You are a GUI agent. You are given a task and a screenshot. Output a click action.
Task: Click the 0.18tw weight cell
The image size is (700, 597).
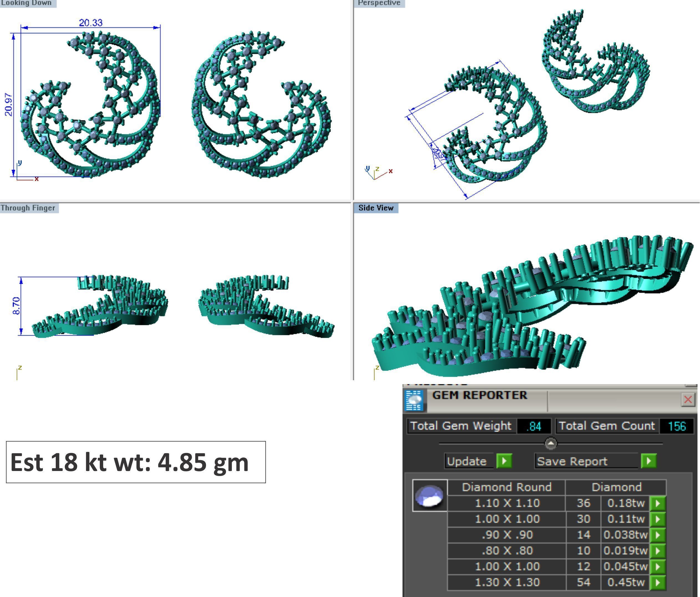[x=626, y=503]
